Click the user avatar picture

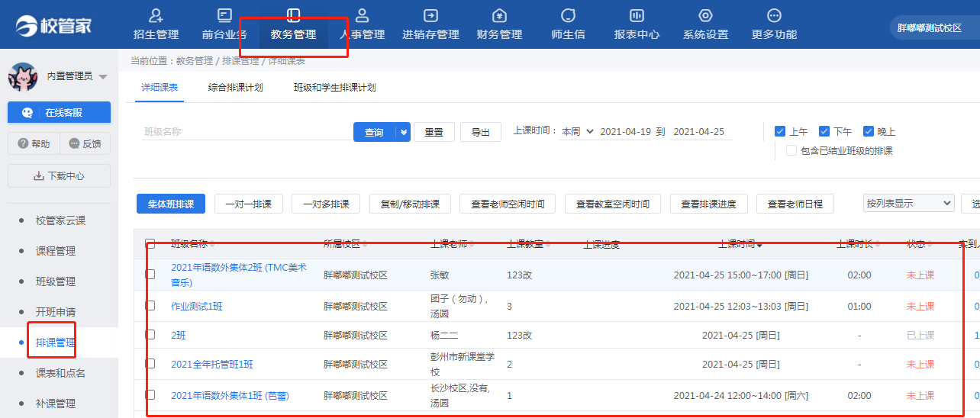23,76
